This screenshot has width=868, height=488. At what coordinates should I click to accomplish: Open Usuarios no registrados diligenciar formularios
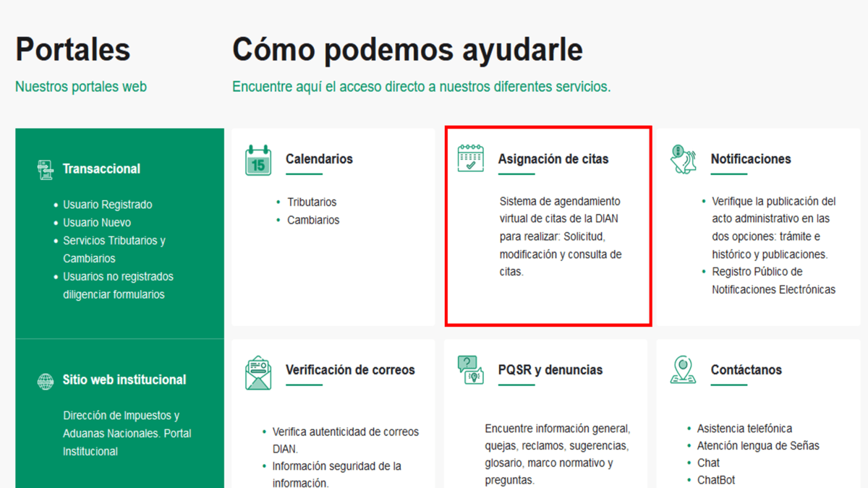point(119,286)
